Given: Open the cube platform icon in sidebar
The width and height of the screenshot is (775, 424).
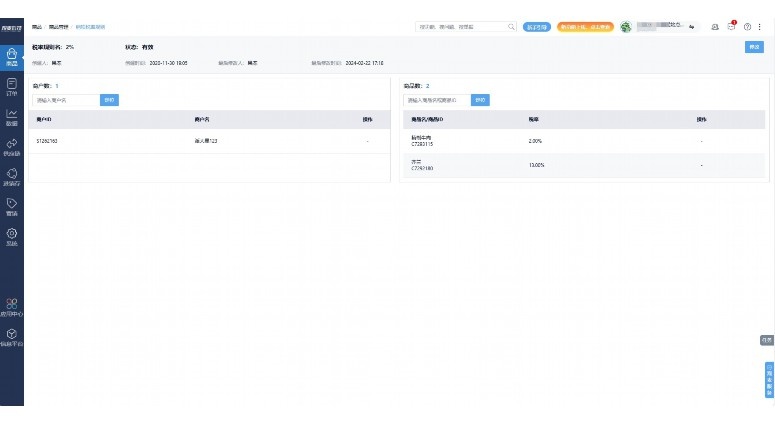Looking at the screenshot, I should click(x=12, y=338).
